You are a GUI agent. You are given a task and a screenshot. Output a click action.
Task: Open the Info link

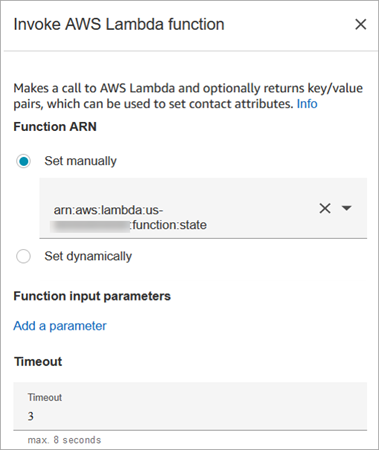[307, 104]
